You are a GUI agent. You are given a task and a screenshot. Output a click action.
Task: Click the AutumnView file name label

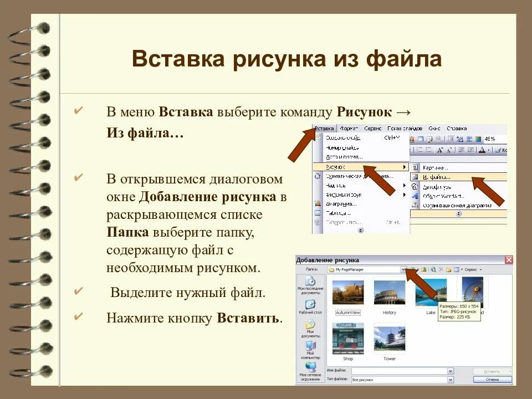tap(348, 313)
